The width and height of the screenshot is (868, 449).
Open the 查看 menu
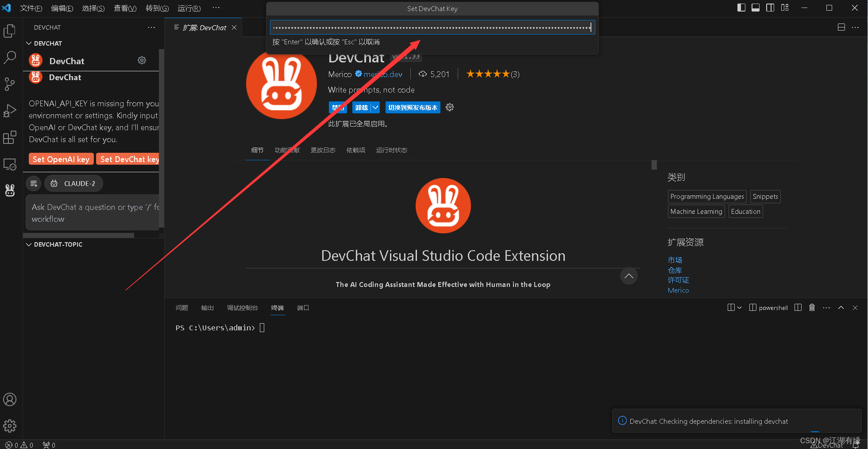click(125, 8)
